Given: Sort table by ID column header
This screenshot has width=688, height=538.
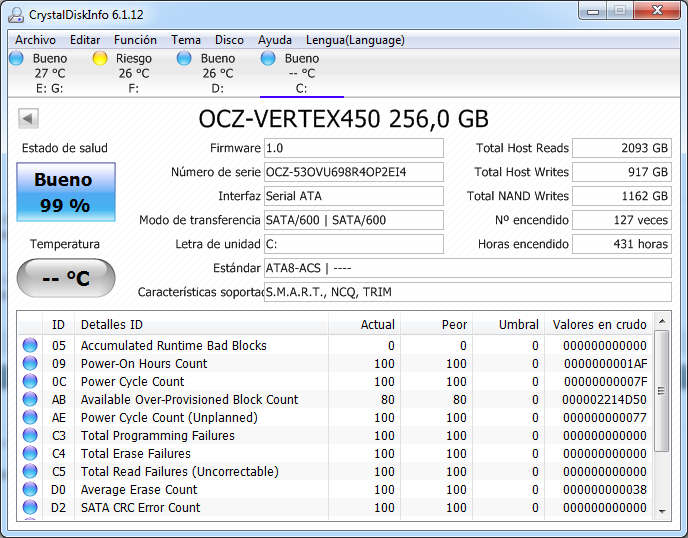Looking at the screenshot, I should 58,325.
